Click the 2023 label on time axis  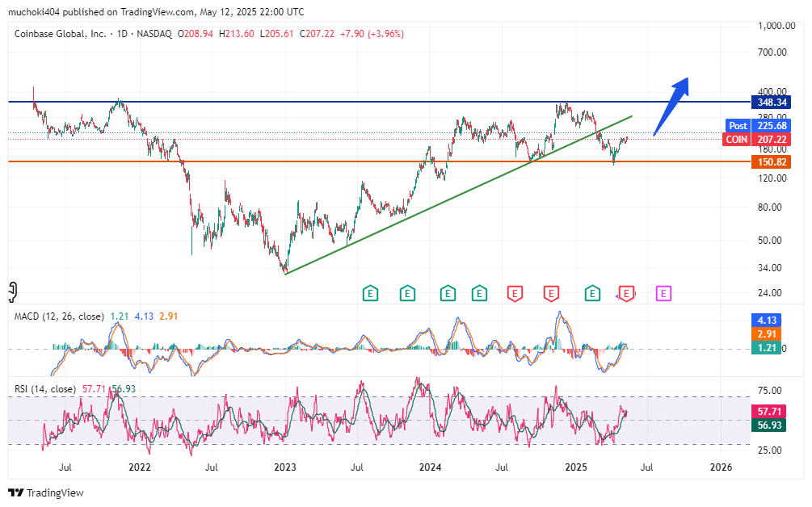pos(284,467)
